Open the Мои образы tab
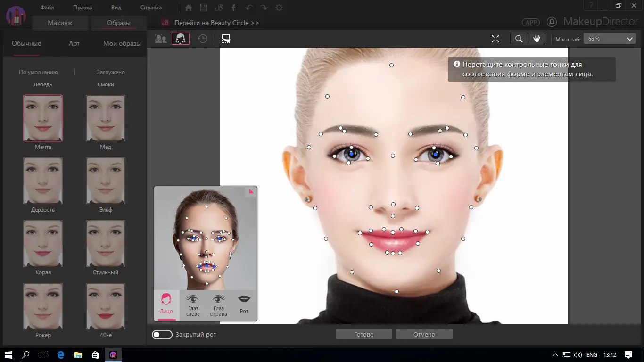Image resolution: width=644 pixels, height=362 pixels. click(122, 43)
